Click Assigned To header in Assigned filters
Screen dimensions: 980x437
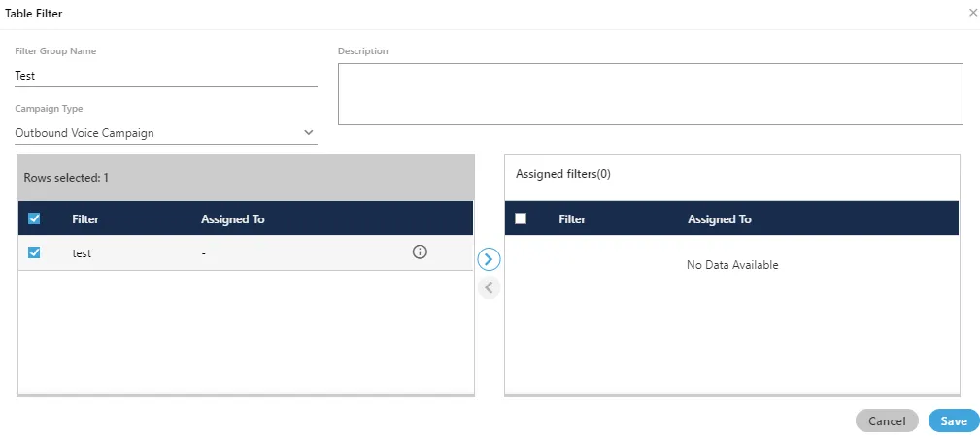[x=720, y=219]
